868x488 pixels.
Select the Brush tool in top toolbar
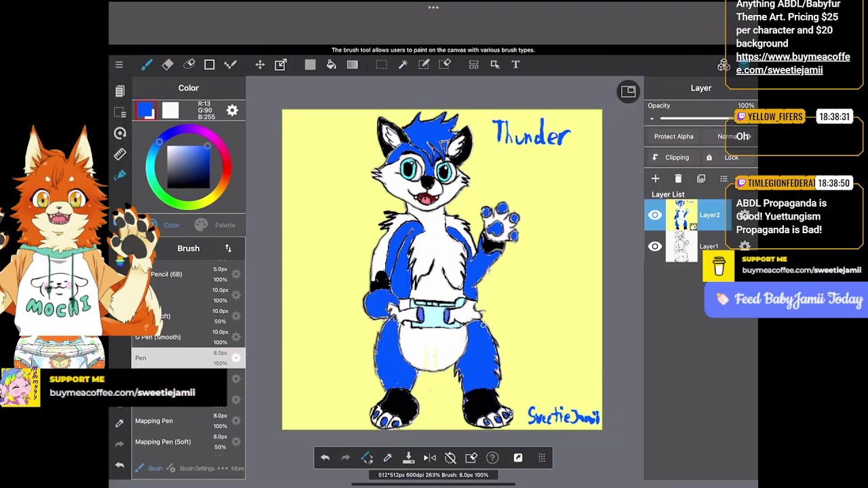pos(146,64)
